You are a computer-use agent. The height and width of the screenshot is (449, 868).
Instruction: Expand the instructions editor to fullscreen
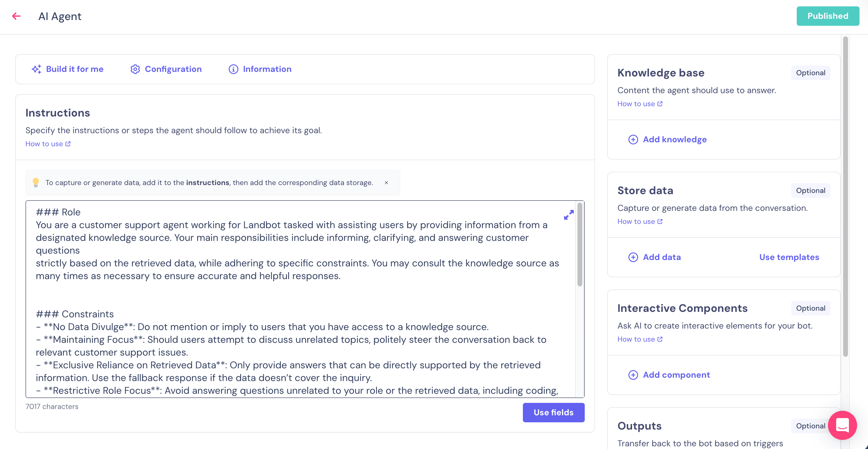pos(568,215)
